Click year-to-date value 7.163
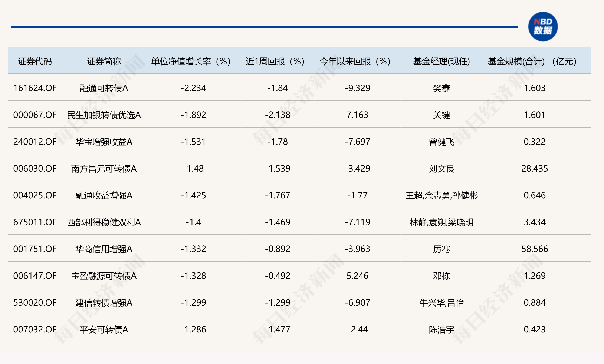The height and width of the screenshot is (364, 604). [357, 115]
